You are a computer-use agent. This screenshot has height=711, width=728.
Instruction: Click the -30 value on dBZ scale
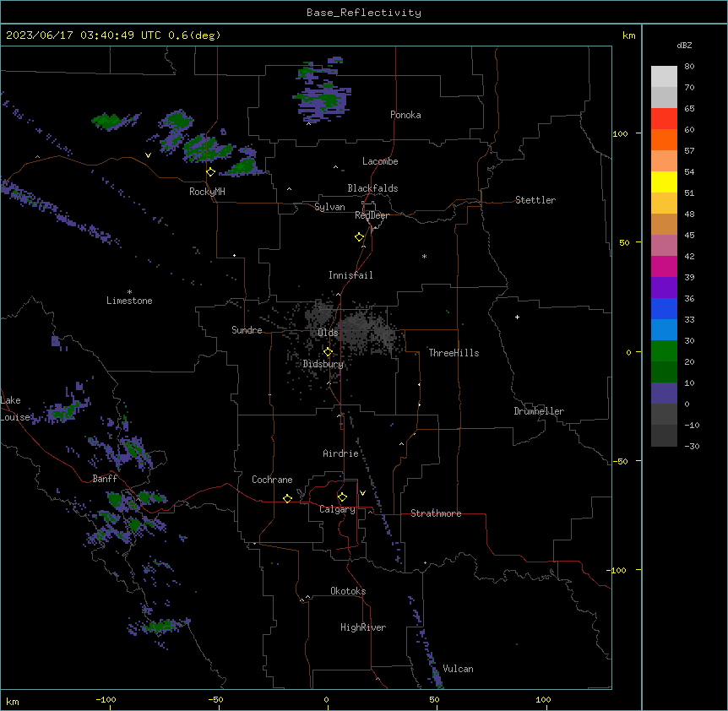point(692,446)
